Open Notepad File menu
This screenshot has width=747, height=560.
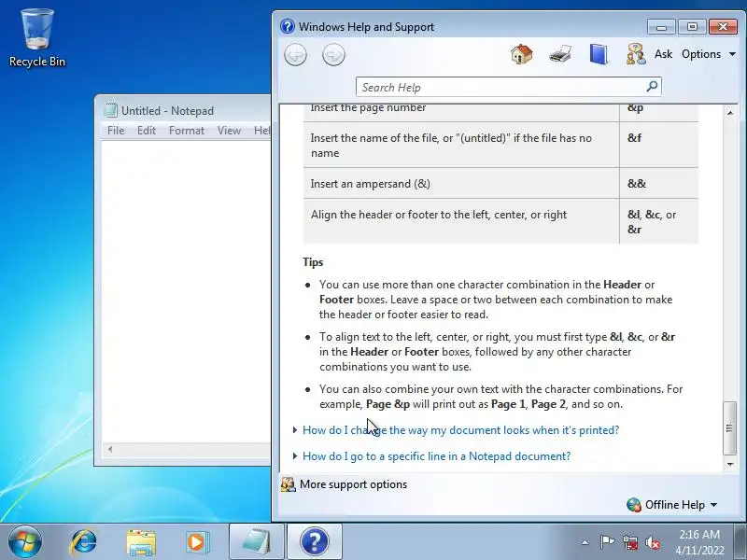click(x=116, y=131)
